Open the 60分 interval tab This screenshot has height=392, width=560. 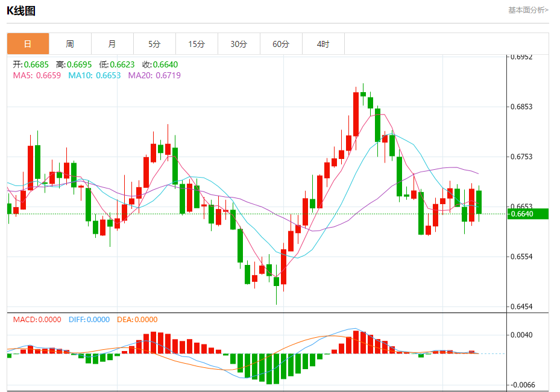click(x=281, y=44)
